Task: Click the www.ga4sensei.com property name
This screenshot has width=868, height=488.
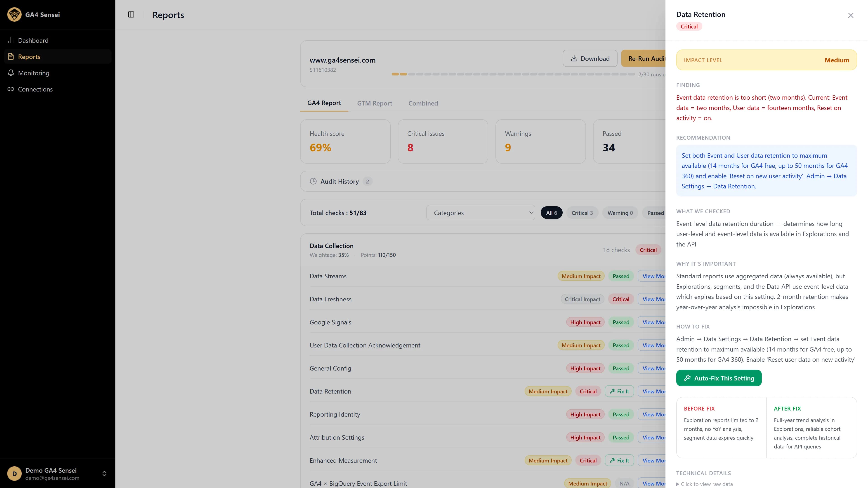Action: pos(342,60)
